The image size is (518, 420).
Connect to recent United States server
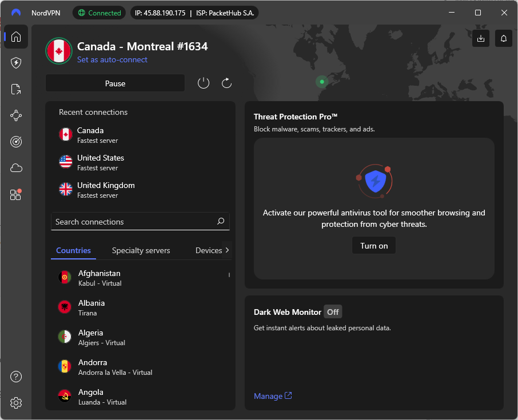(x=141, y=162)
